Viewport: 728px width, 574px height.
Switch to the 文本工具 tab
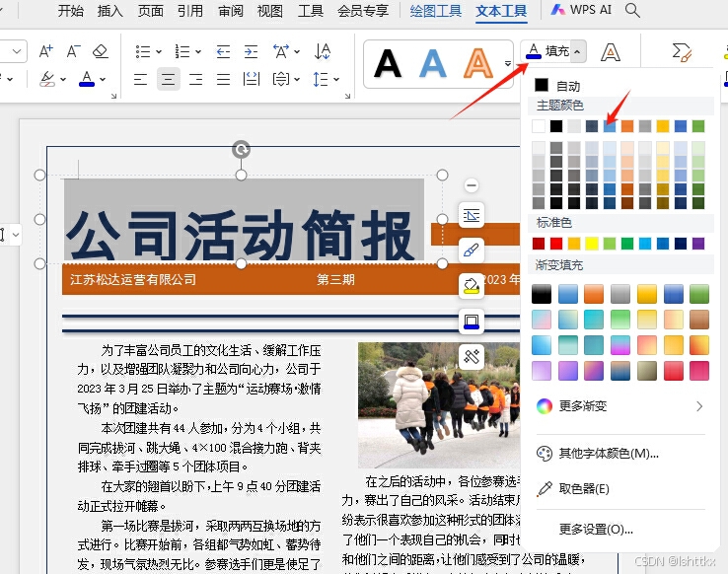point(501,11)
